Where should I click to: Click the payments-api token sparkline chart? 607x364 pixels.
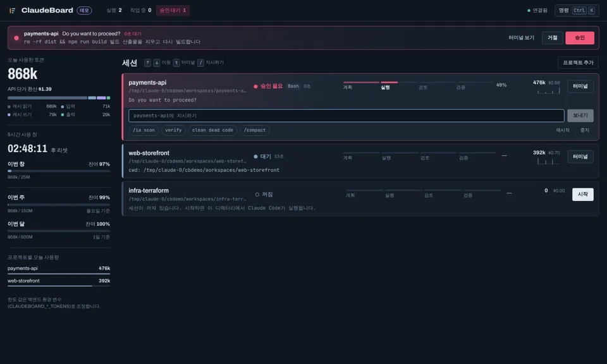click(x=548, y=91)
